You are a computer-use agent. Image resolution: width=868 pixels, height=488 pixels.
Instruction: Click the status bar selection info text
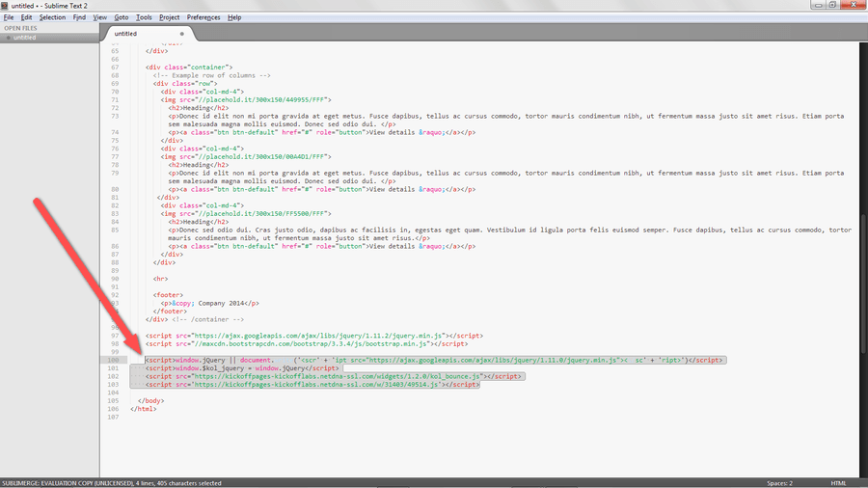[111, 483]
